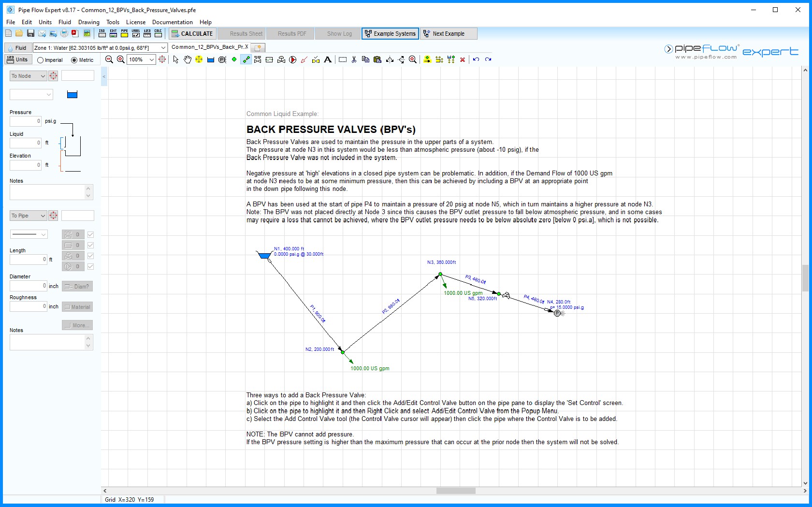Click the Units button
Viewport: 812px width, 507px height.
(17, 59)
